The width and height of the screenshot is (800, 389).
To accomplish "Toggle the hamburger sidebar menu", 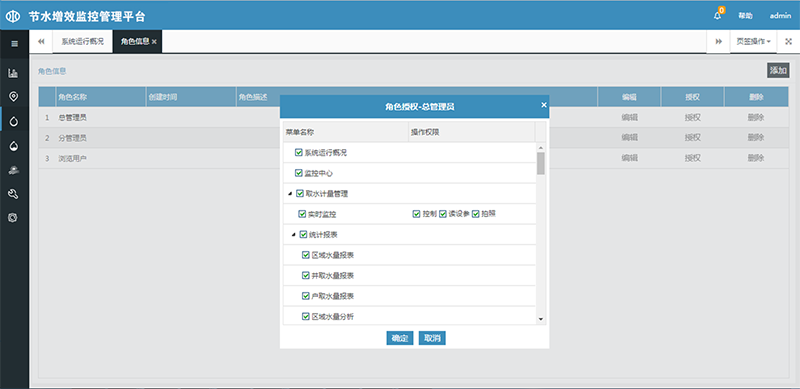I will click(x=14, y=43).
